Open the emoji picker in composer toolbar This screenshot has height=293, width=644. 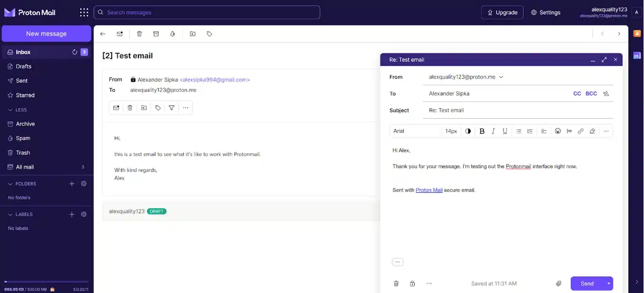coord(558,131)
